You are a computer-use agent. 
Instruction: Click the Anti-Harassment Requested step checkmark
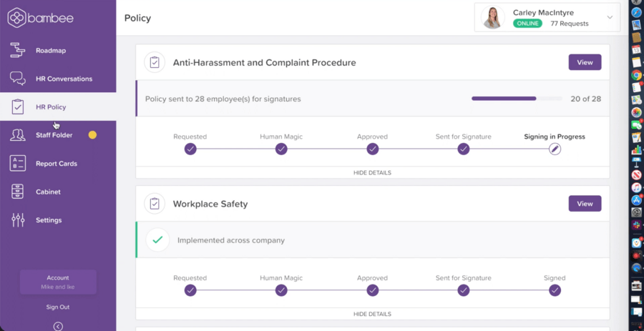click(190, 149)
